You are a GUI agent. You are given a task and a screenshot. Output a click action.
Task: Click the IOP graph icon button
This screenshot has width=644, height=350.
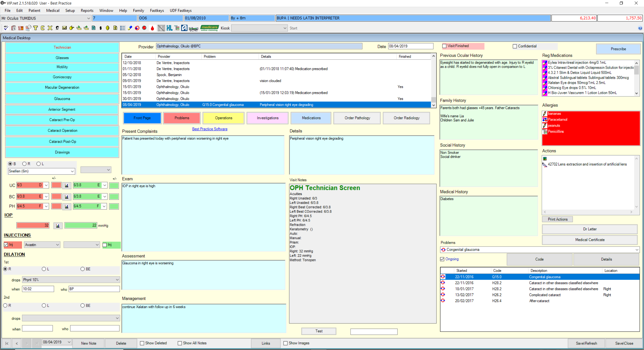(x=58, y=226)
